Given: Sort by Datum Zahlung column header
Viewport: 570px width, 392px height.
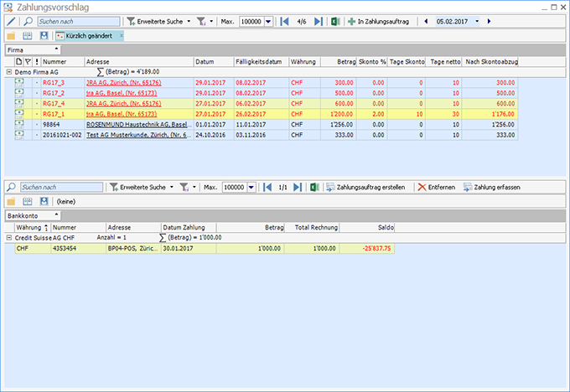Looking at the screenshot, I should 189,228.
